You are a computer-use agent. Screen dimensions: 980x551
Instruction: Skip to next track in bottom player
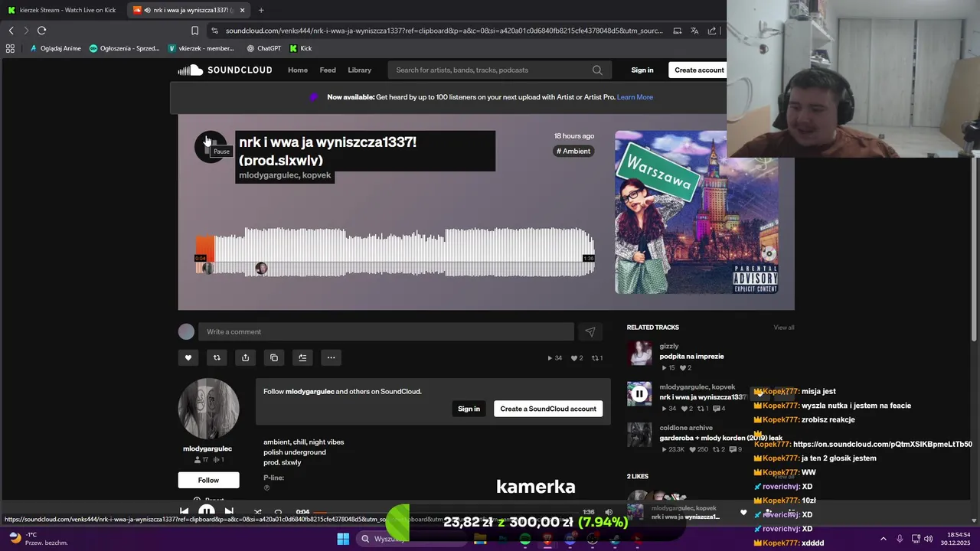(229, 511)
